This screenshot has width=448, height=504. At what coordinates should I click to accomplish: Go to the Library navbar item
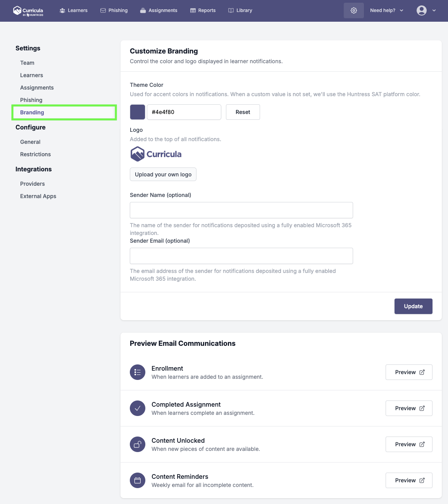point(240,10)
